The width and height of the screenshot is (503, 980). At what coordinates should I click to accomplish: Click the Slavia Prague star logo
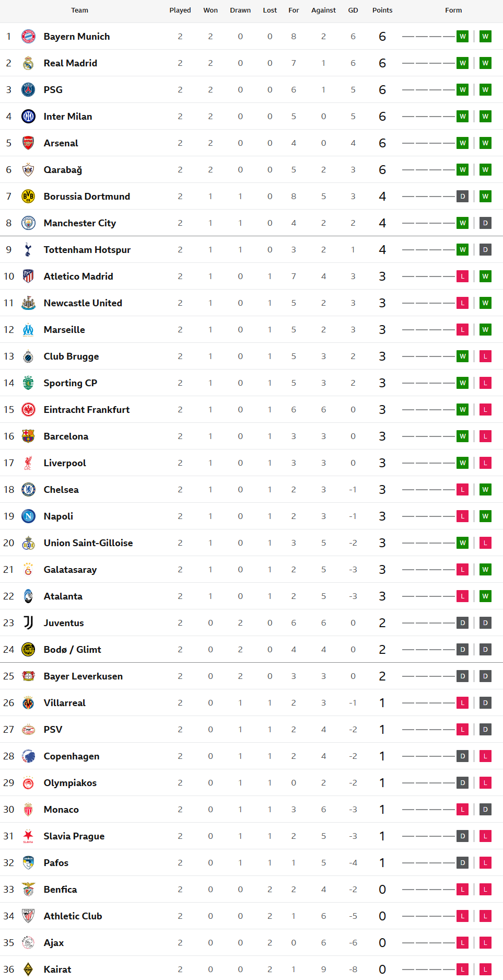(28, 836)
